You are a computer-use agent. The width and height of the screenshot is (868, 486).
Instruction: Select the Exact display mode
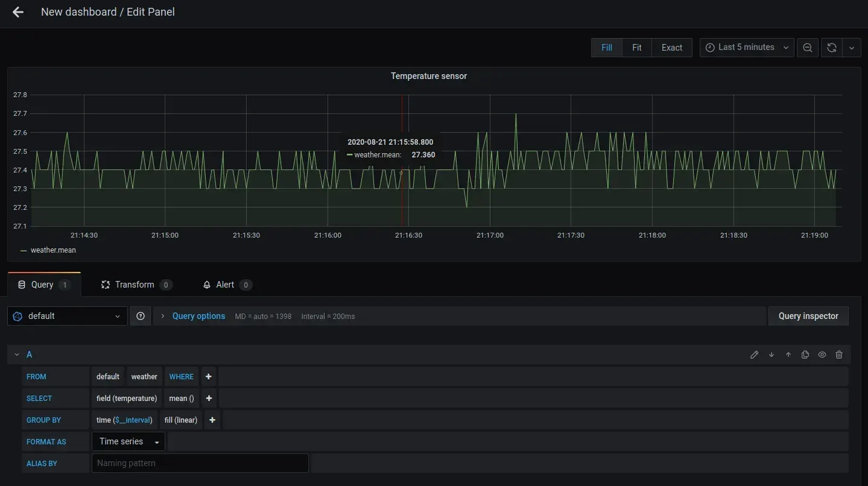(x=671, y=48)
